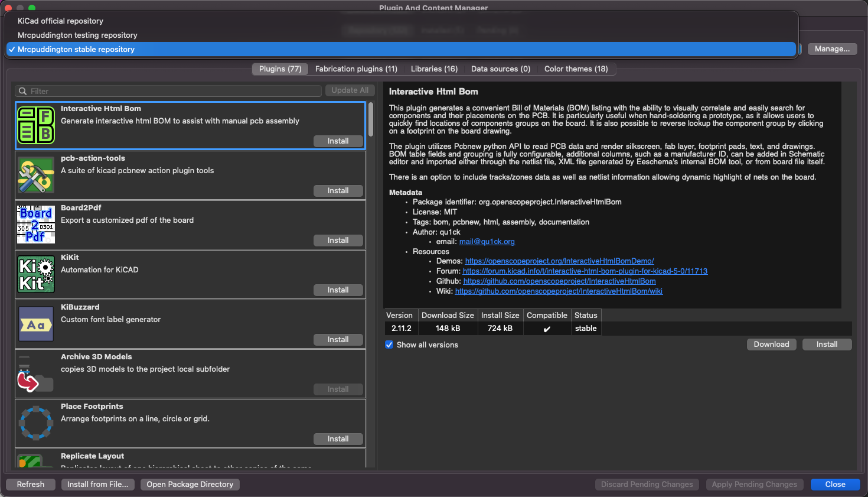Close the Plugin And Content Manager dialog
The image size is (868, 497).
(835, 485)
